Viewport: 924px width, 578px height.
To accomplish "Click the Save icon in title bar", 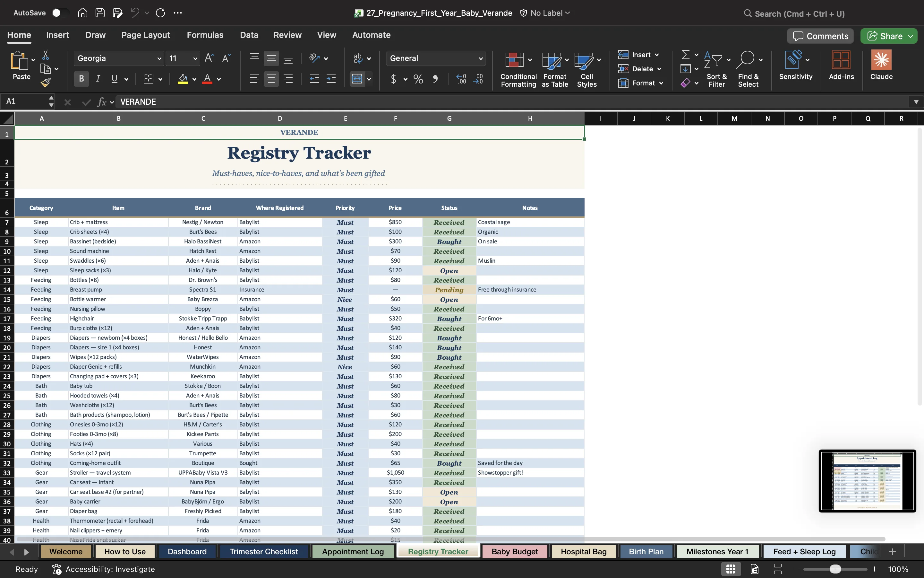I will coord(100,13).
